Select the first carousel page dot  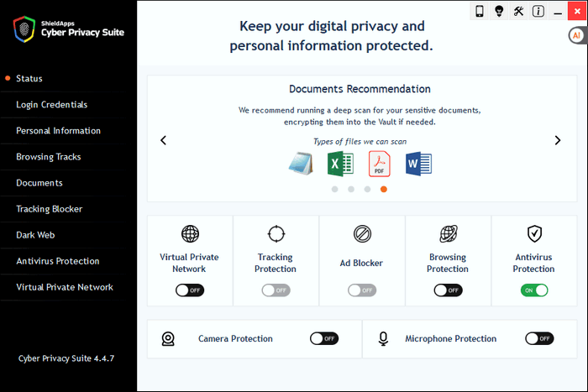[335, 189]
